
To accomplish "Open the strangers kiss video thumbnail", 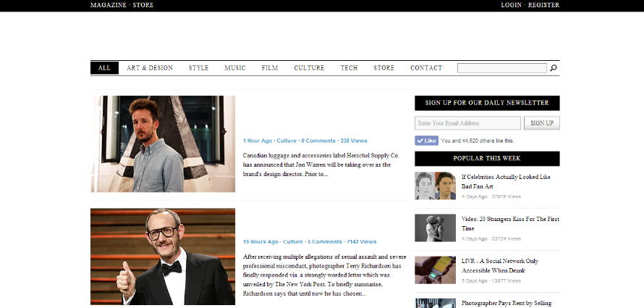I will [435, 228].
